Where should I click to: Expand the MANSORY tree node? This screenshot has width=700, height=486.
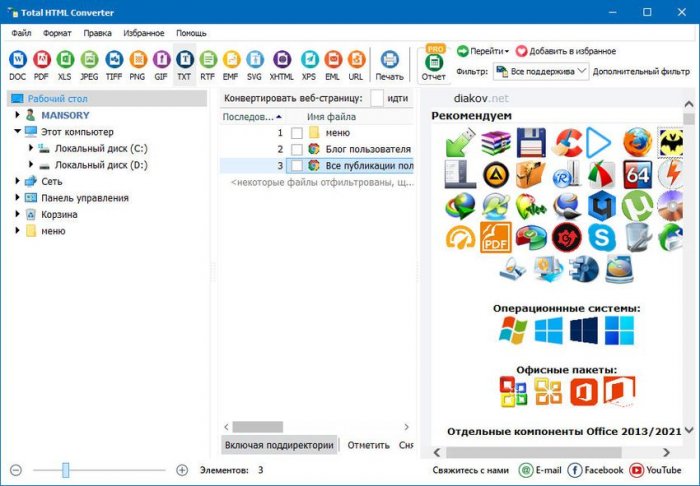coord(17,115)
